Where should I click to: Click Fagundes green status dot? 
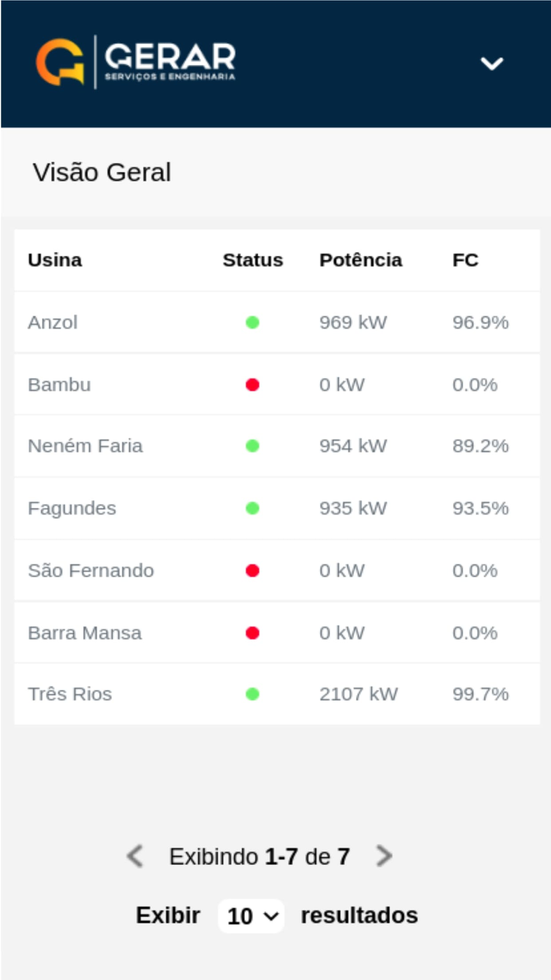click(x=252, y=508)
